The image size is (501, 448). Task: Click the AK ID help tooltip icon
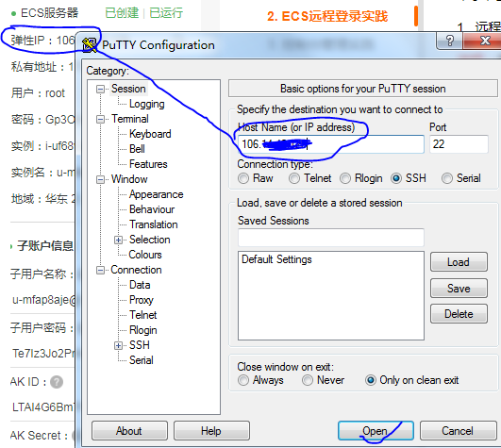[x=57, y=382]
